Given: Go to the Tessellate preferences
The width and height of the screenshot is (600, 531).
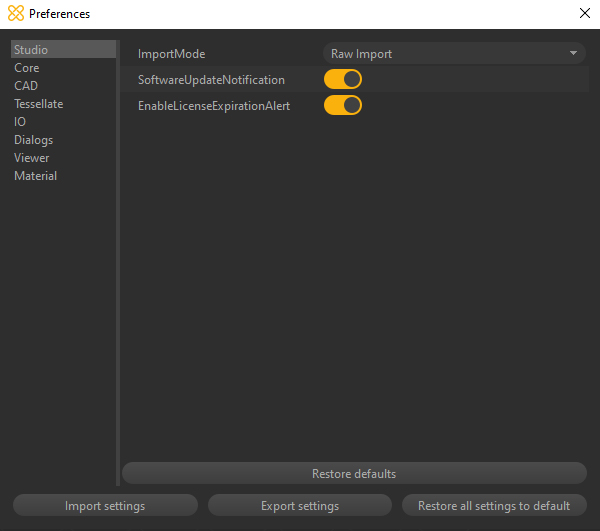Looking at the screenshot, I should 39,104.
